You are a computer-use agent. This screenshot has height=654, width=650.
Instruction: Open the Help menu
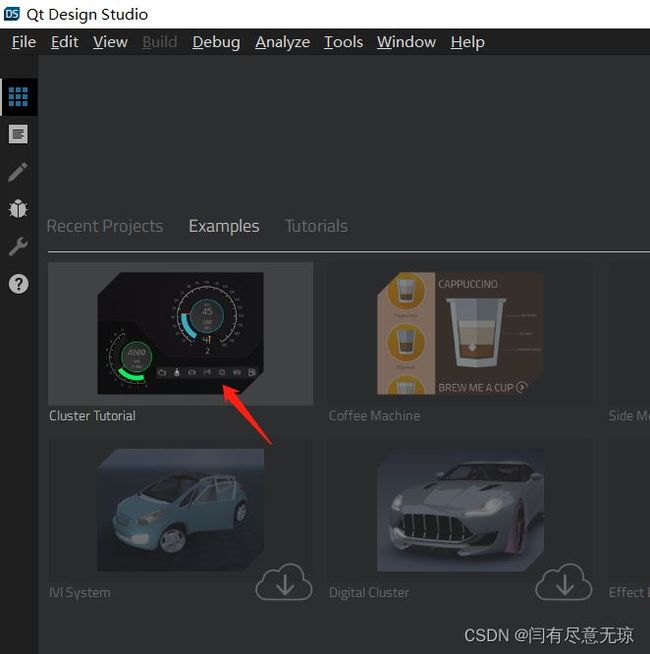(x=467, y=42)
